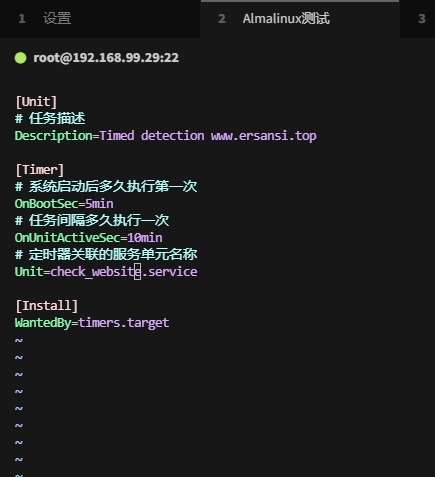Screen dimensions: 435x477
Task: Click the check_website.service value
Action: [124, 272]
